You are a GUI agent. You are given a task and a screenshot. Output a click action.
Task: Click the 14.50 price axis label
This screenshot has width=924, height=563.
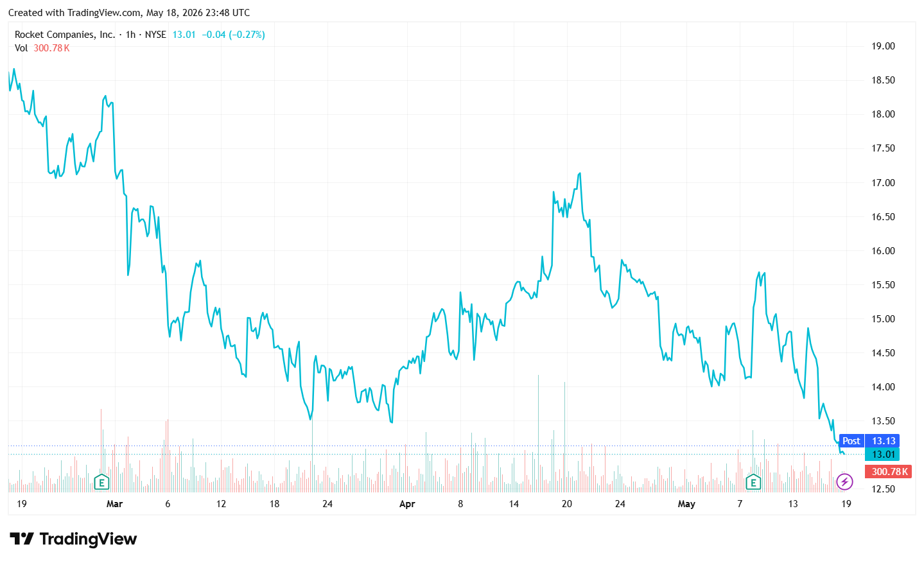(883, 353)
